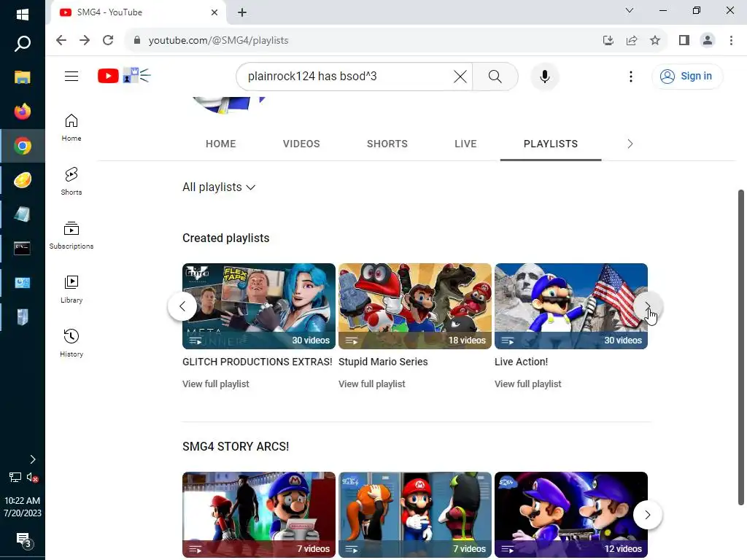Image resolution: width=747 pixels, height=560 pixels.
Task: Launch Firefox from taskbar
Action: pyautogui.click(x=23, y=112)
